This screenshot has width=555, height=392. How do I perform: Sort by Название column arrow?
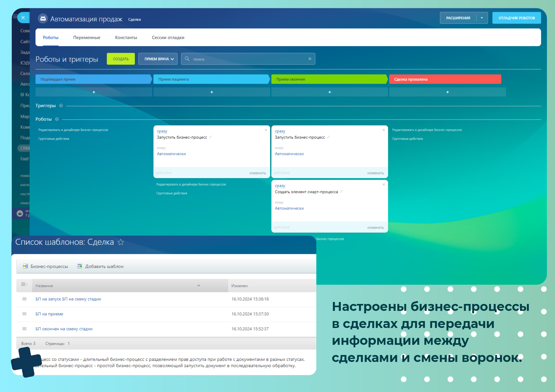tap(199, 286)
